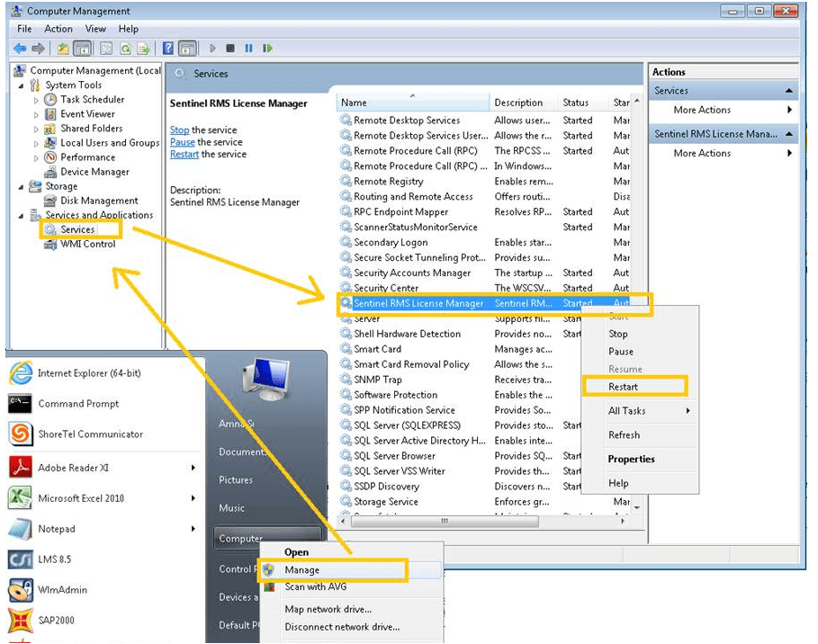Open the Help menu
818x644 pixels.
(x=129, y=29)
